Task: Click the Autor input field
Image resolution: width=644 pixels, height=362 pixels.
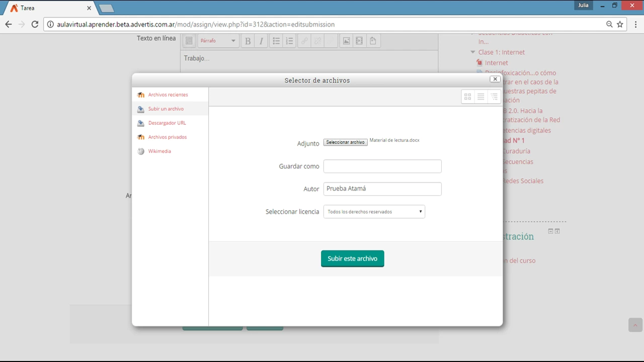Action: (382, 189)
